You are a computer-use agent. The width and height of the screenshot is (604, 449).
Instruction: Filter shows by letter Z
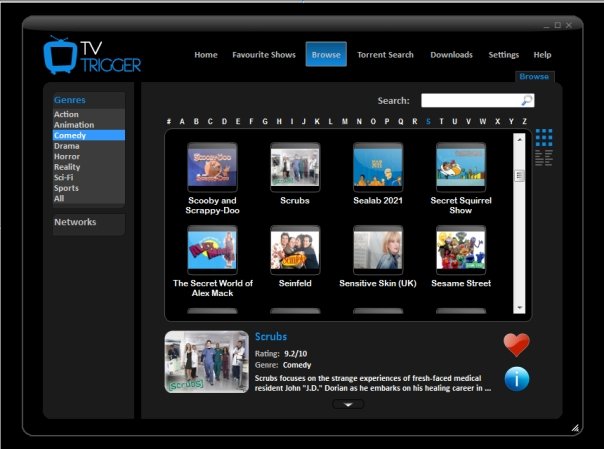pos(524,121)
